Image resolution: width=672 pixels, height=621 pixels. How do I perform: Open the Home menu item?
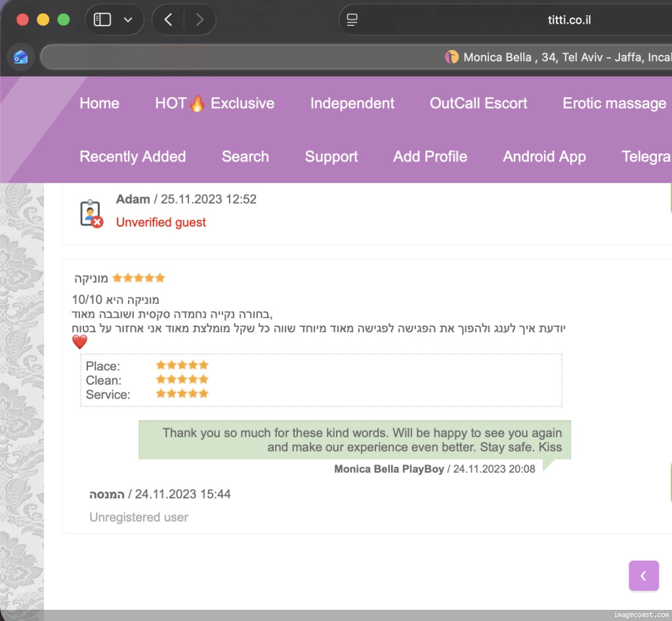[99, 103]
